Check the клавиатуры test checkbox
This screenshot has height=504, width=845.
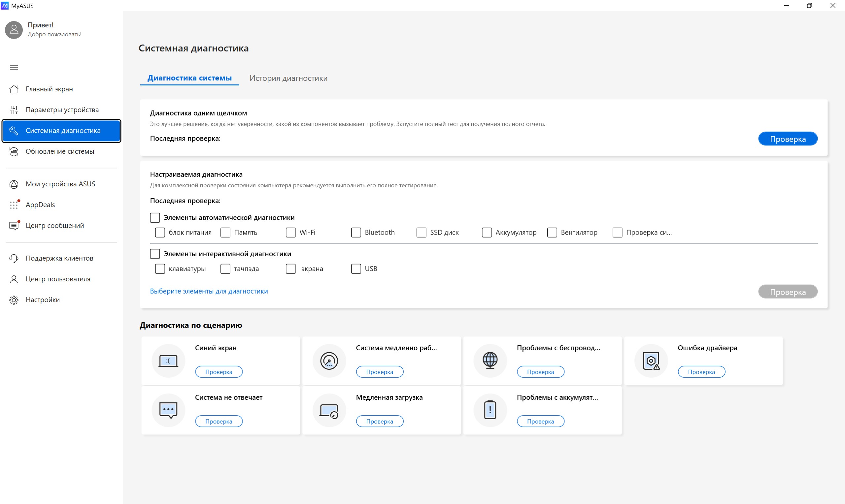pos(160,269)
